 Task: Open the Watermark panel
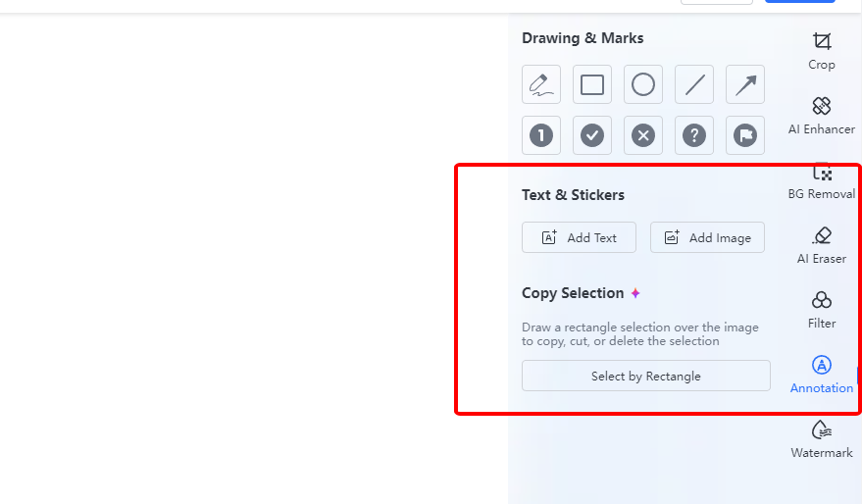[x=822, y=439]
